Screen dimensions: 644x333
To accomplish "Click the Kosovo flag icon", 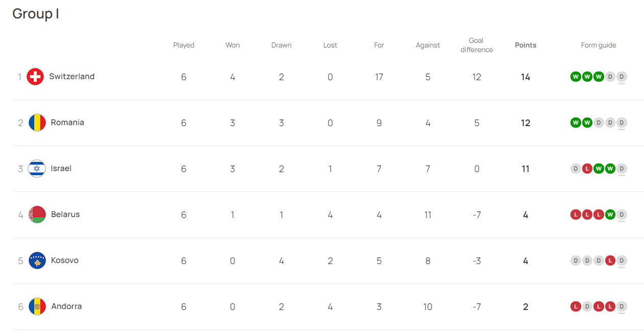I will coord(37,260).
